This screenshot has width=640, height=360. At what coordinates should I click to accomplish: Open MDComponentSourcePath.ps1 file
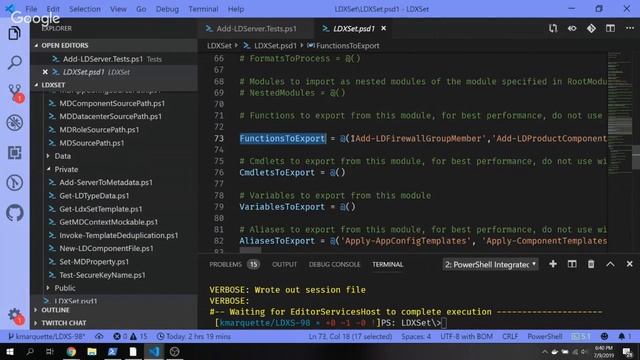(112, 103)
